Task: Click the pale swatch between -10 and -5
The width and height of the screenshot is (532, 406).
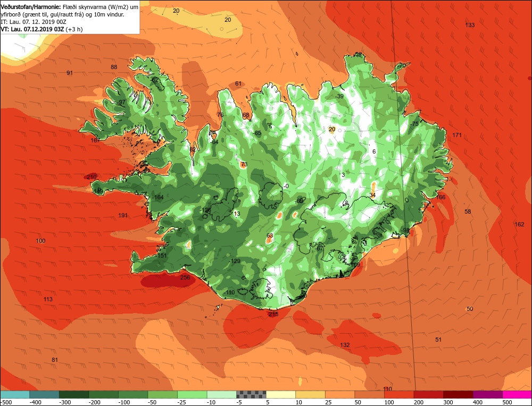Action: tap(221, 394)
